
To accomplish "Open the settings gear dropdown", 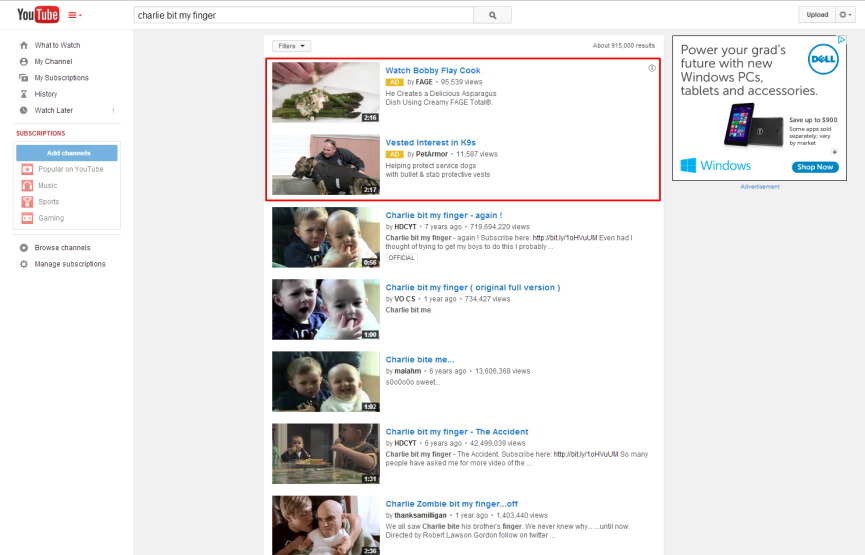I will (845, 15).
